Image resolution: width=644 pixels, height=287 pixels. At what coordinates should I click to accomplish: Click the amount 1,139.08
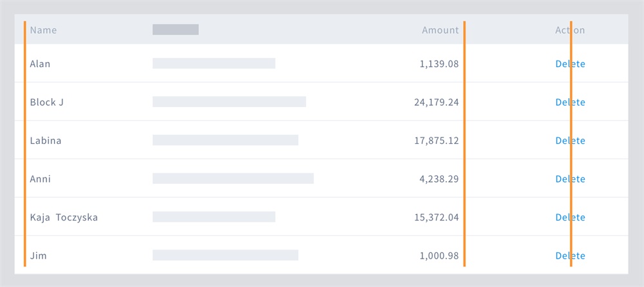pos(439,64)
